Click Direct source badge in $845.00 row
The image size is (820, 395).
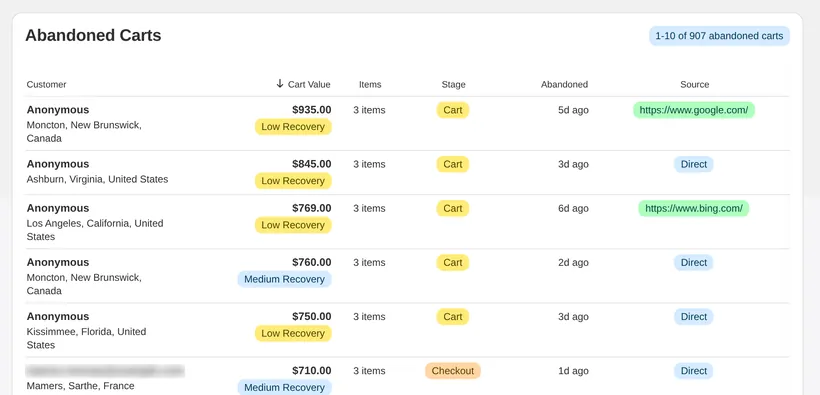(693, 164)
